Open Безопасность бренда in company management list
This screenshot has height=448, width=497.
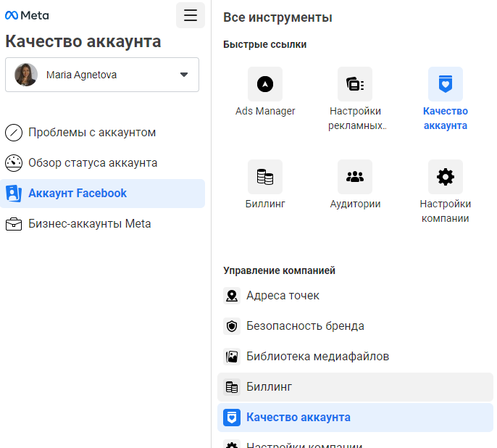[x=304, y=326]
